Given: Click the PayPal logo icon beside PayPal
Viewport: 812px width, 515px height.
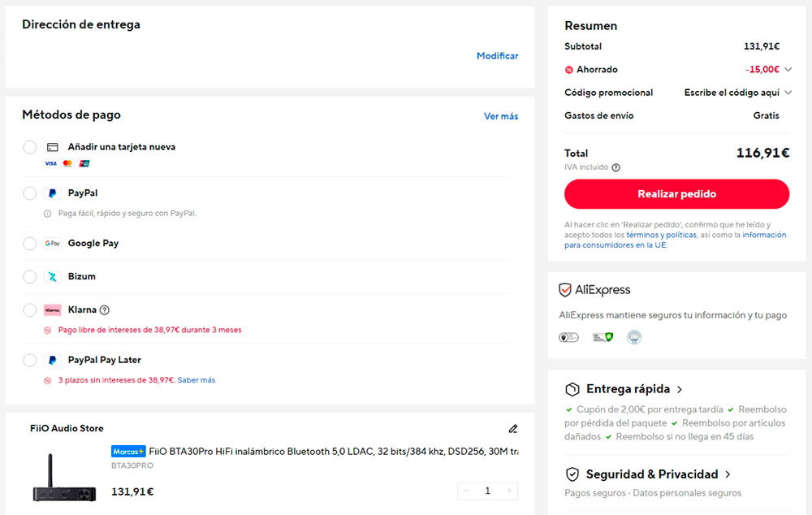Looking at the screenshot, I should pyautogui.click(x=52, y=193).
